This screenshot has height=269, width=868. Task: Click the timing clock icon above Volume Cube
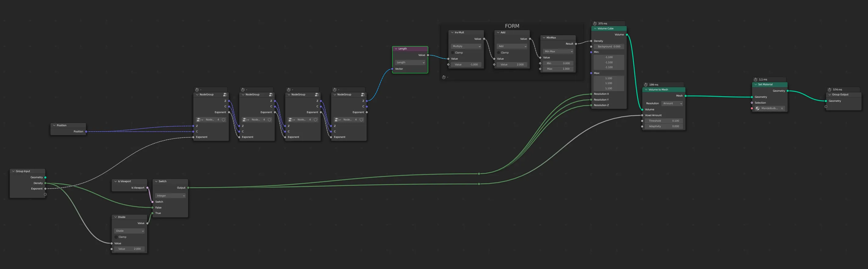[595, 24]
